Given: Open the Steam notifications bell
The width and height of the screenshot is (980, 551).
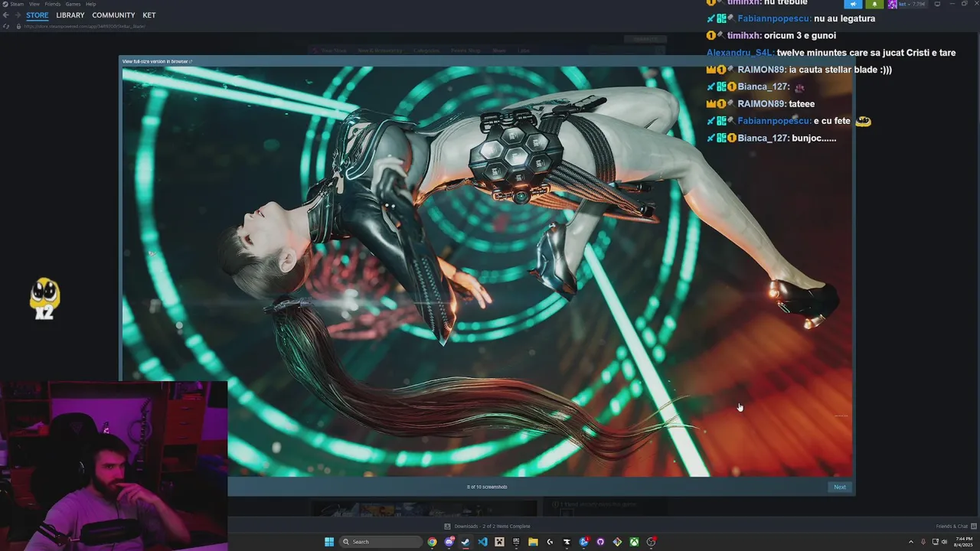Looking at the screenshot, I should (874, 4).
